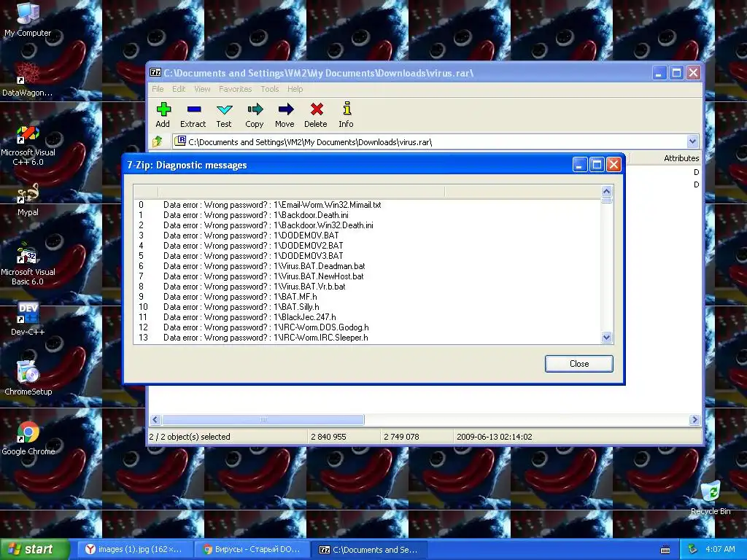This screenshot has width=747, height=560.
Task: Click the right arrow of 7-Zip horizontal scrollbar
Action: click(x=694, y=419)
